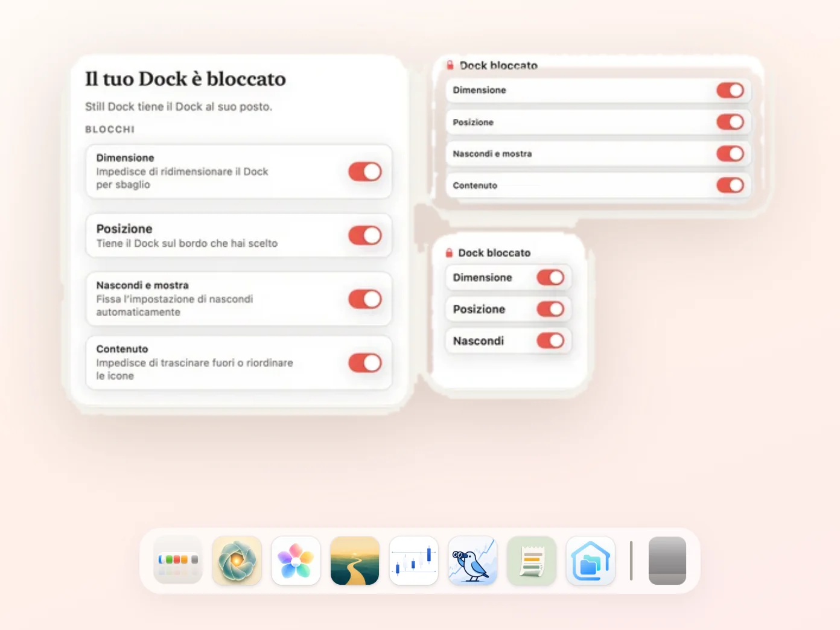Click the "Nascondi" label in three-row widget
840x630 pixels.
pos(479,341)
